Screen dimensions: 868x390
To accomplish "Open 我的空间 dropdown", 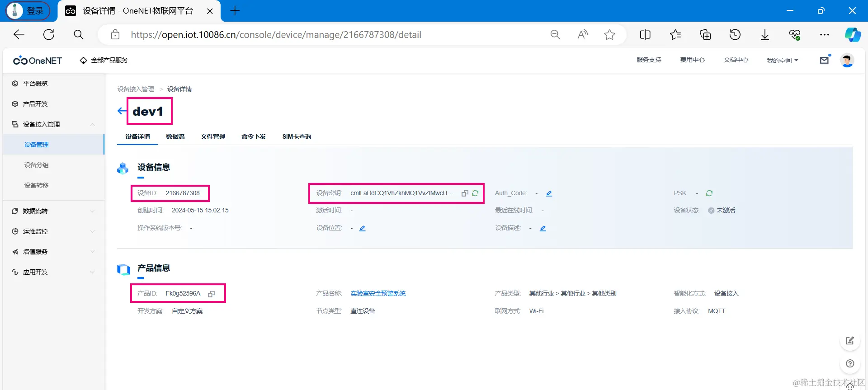I will (783, 61).
